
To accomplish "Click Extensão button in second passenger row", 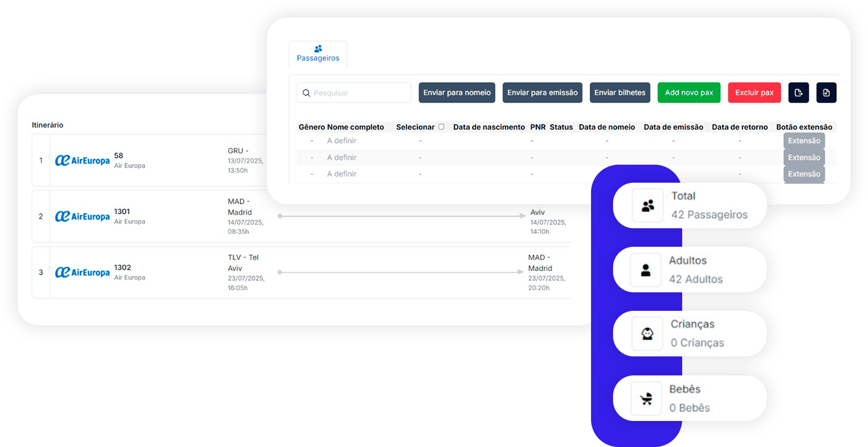I will (804, 158).
